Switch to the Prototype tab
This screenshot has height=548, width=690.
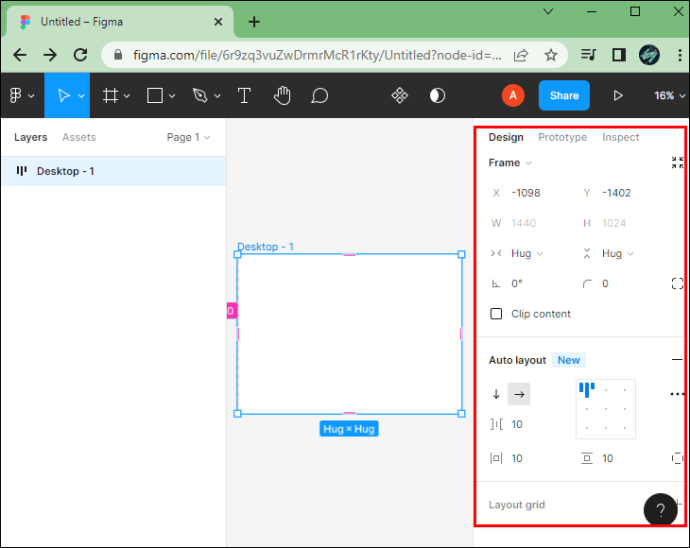[x=562, y=137]
